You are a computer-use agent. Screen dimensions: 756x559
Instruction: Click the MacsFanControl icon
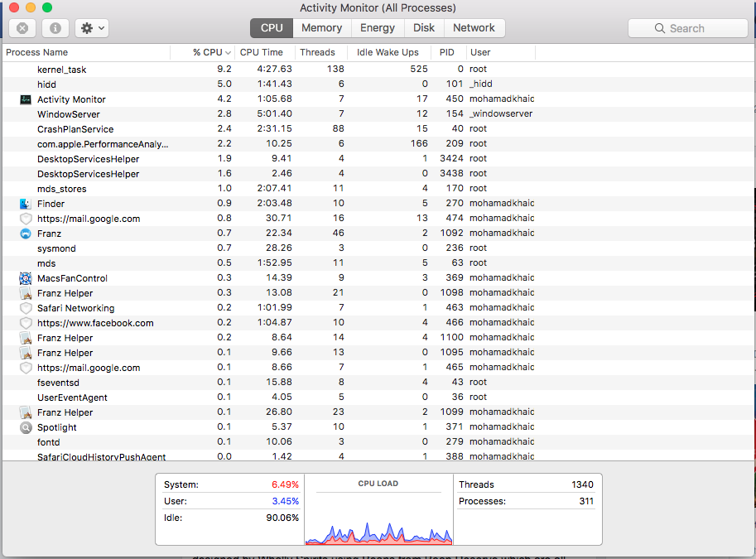(x=26, y=278)
